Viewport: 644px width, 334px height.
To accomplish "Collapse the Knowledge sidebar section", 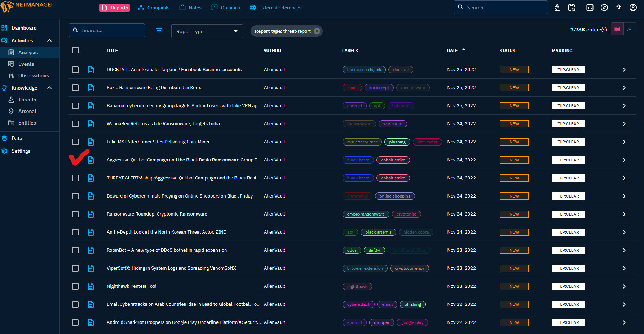I will pos(49,88).
